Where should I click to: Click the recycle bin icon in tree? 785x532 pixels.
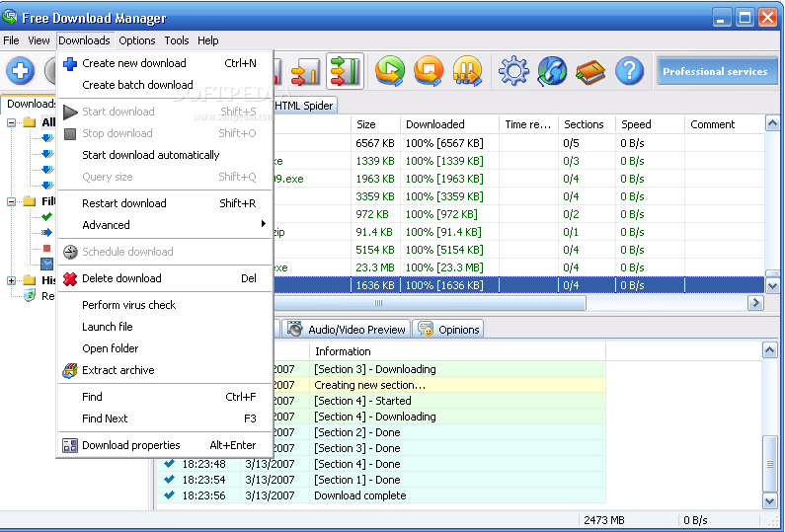[30, 296]
